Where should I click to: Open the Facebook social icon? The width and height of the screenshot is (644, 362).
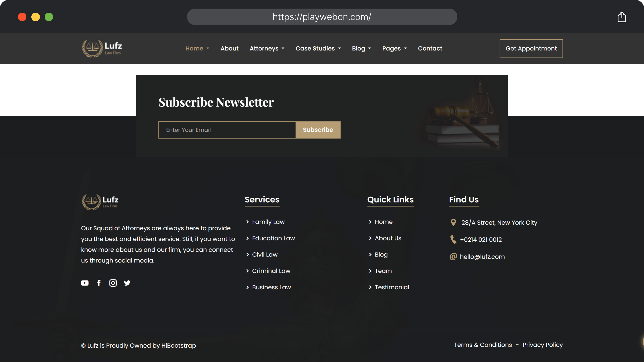click(99, 283)
